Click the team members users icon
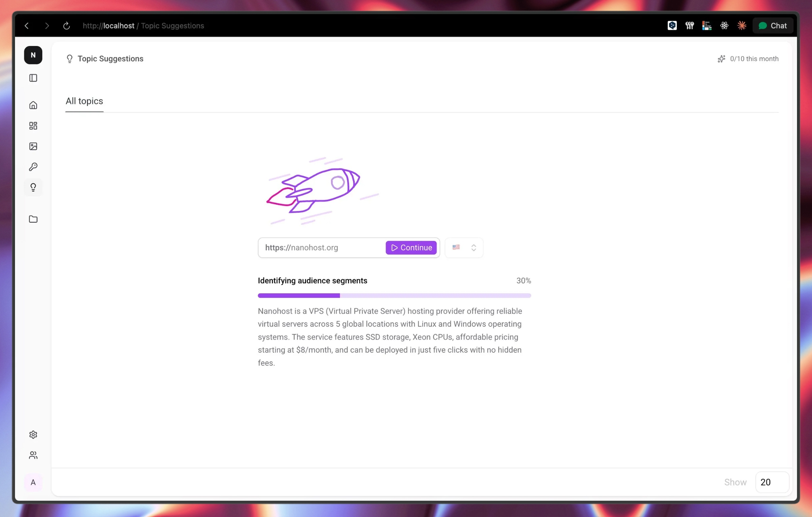Screen dimensions: 812x517 33,455
